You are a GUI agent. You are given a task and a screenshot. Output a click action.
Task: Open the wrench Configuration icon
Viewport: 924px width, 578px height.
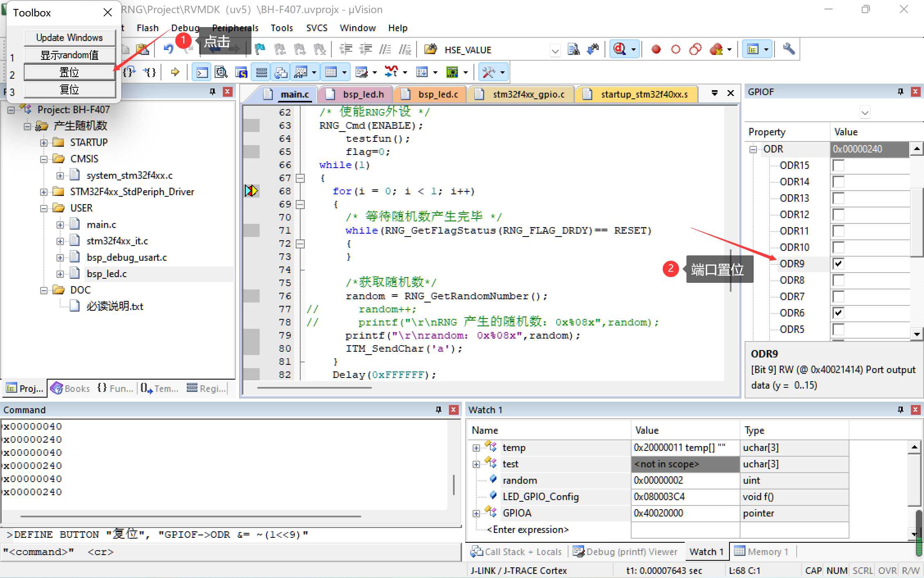click(788, 49)
